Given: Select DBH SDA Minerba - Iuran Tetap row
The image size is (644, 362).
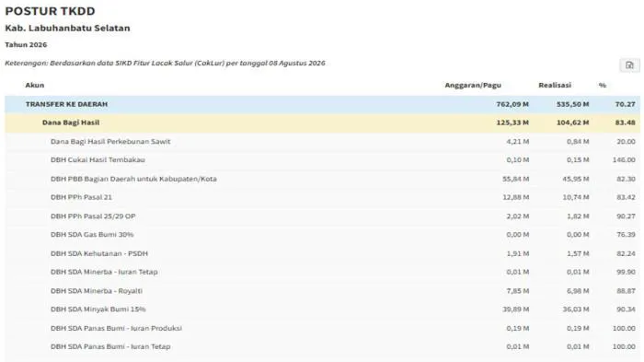Looking at the screenshot, I should [x=322, y=272].
